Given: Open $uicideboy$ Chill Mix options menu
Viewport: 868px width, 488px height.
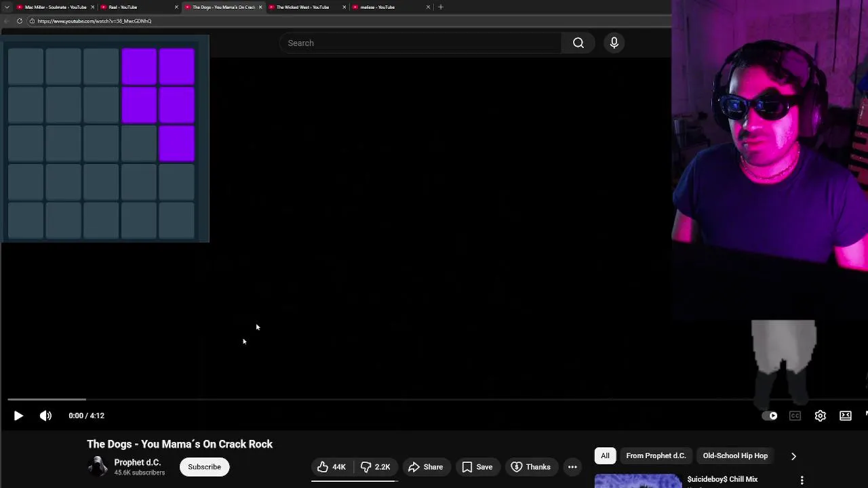Looking at the screenshot, I should [x=802, y=480].
